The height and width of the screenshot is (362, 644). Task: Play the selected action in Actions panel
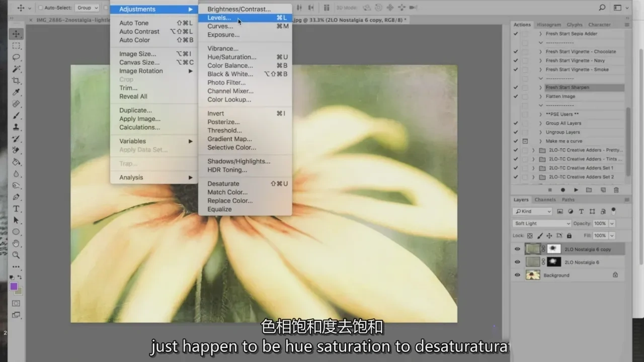(576, 190)
